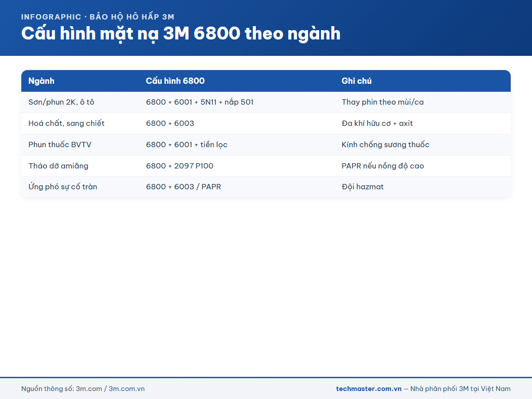
Task: Select the 'Sơn/phun 2K, ô tô' cell
Action: [x=61, y=102]
